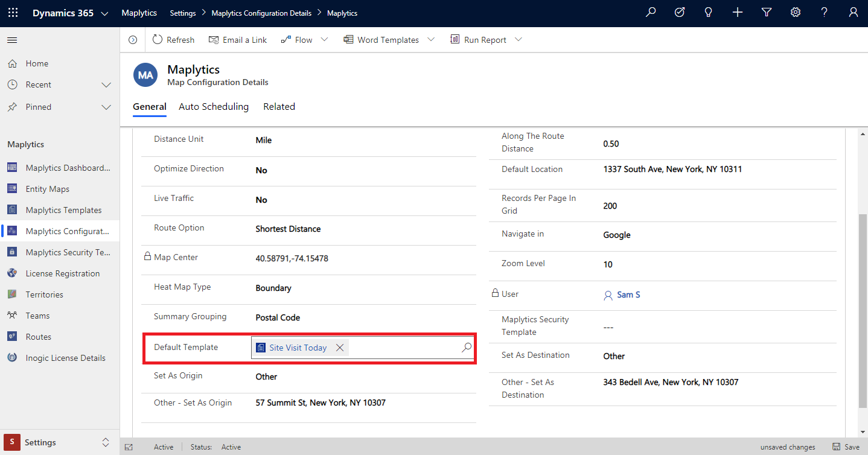
Task: Click the Entity Maps sidebar icon
Action: (12, 189)
